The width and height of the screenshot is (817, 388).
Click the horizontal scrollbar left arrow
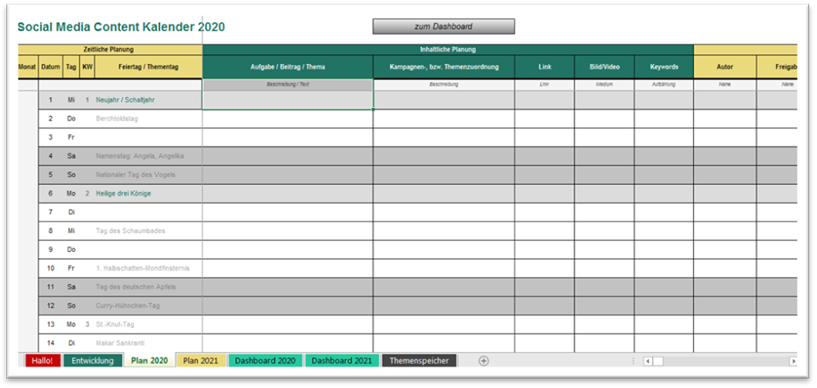click(647, 361)
